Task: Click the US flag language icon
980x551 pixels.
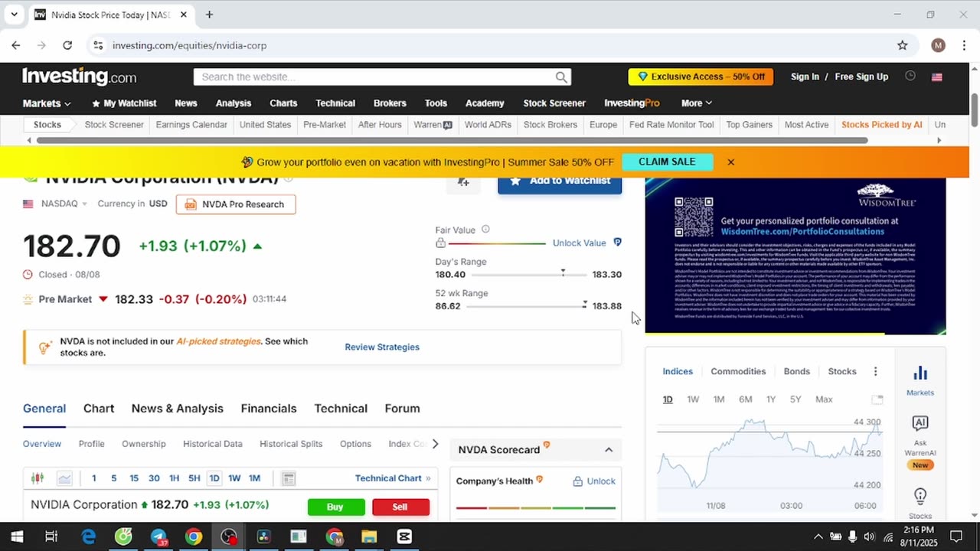Action: coord(936,77)
